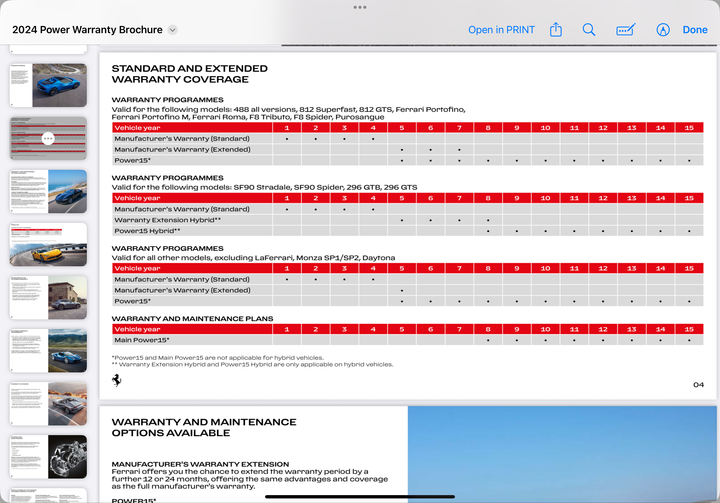Click the page number 04
This screenshot has height=503, width=720.
coord(698,385)
